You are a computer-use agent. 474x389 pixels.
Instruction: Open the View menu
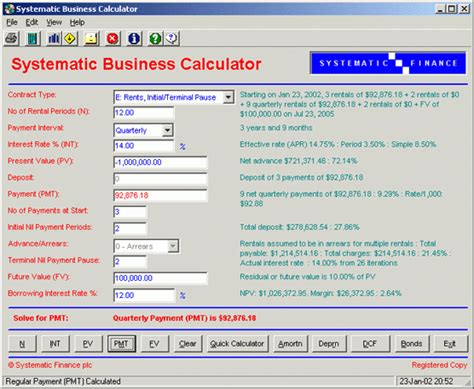pyautogui.click(x=54, y=23)
